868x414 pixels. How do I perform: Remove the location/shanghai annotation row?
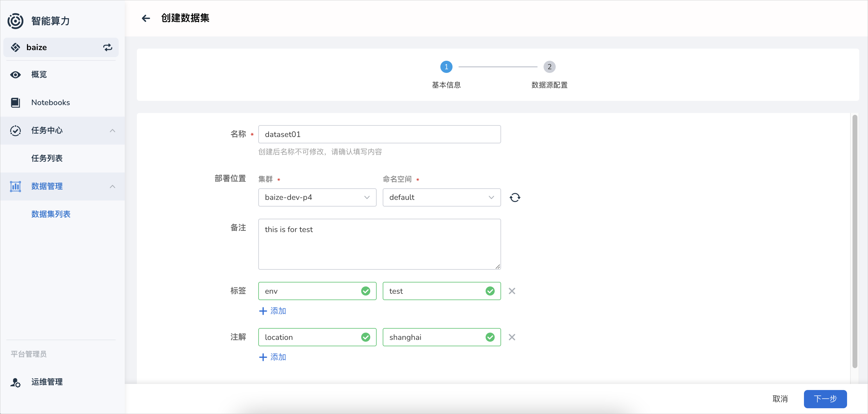tap(512, 337)
